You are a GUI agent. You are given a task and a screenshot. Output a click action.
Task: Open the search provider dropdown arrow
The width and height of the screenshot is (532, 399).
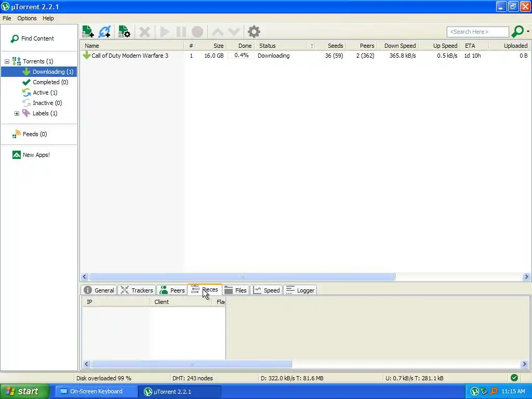528,32
